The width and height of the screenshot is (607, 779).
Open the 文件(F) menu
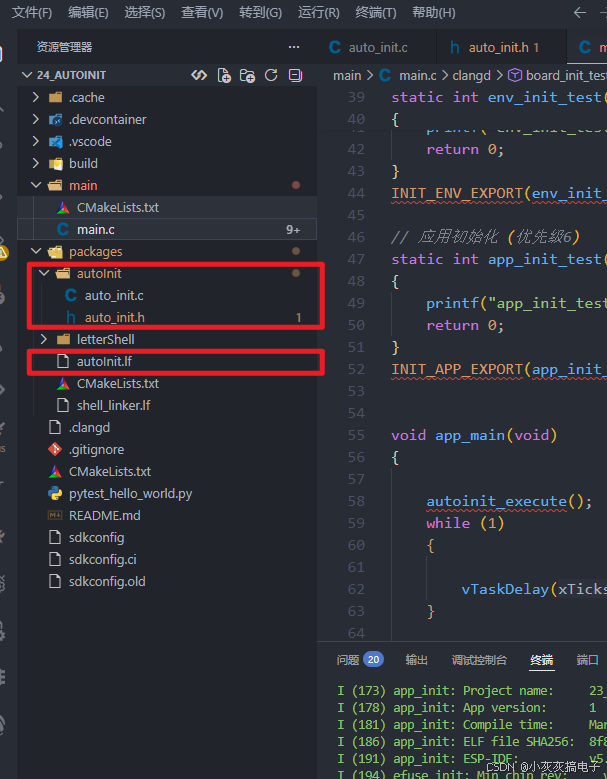click(32, 13)
